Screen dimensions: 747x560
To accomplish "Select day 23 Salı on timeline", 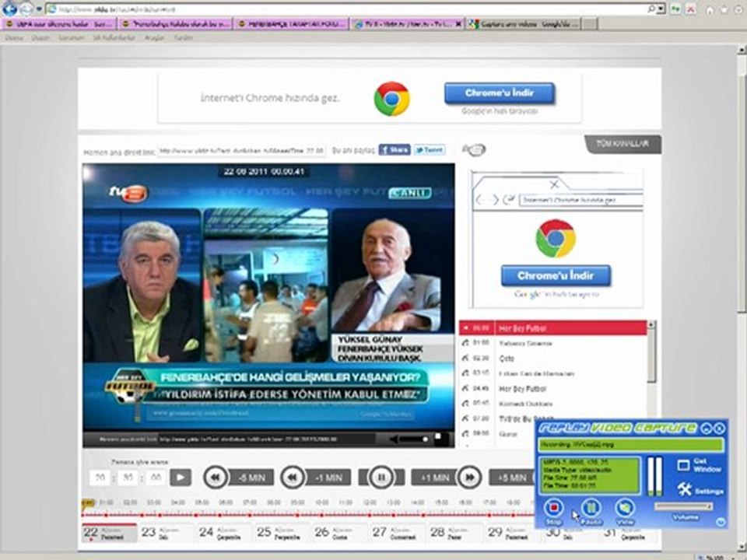I will tap(166, 532).
